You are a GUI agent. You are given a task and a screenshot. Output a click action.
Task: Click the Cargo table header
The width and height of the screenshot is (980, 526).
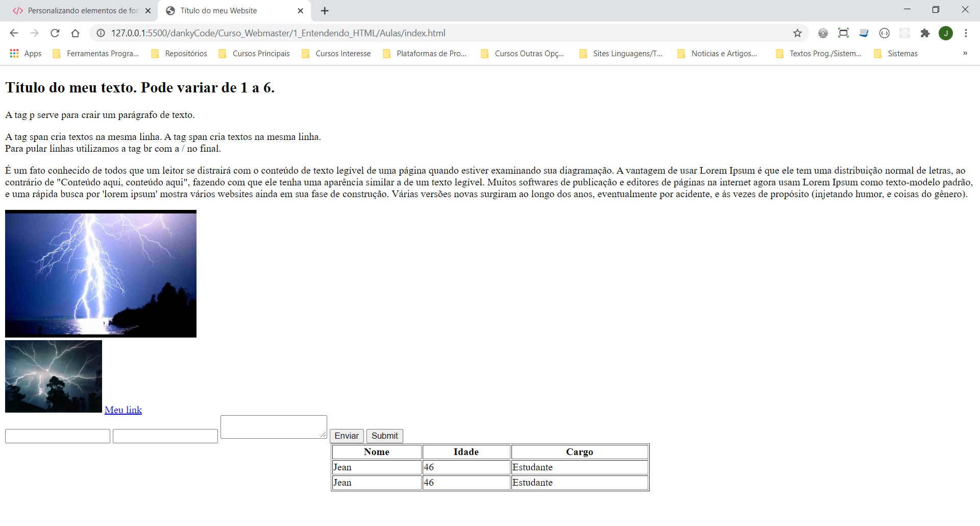(580, 452)
